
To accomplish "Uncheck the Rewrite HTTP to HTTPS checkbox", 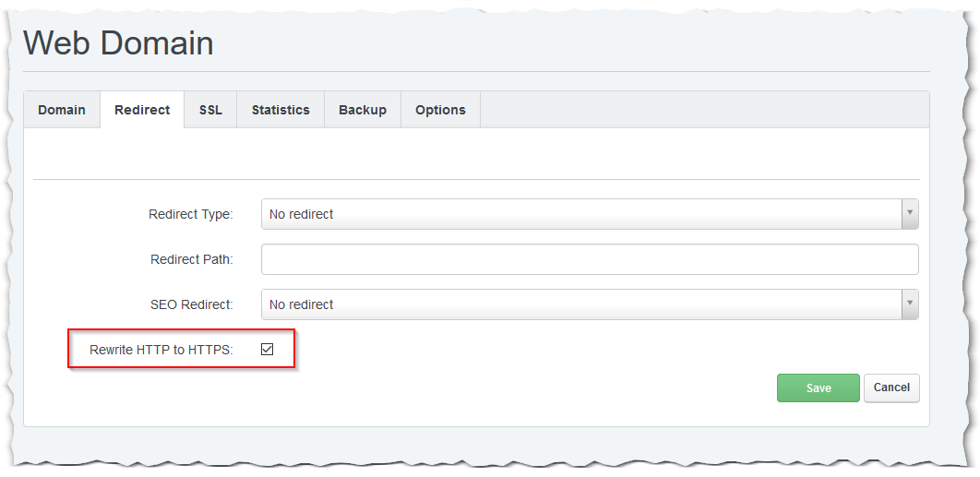I will tap(268, 350).
